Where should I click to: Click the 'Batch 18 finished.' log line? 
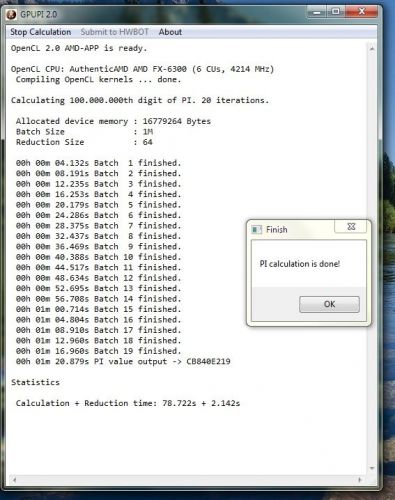tap(98, 340)
